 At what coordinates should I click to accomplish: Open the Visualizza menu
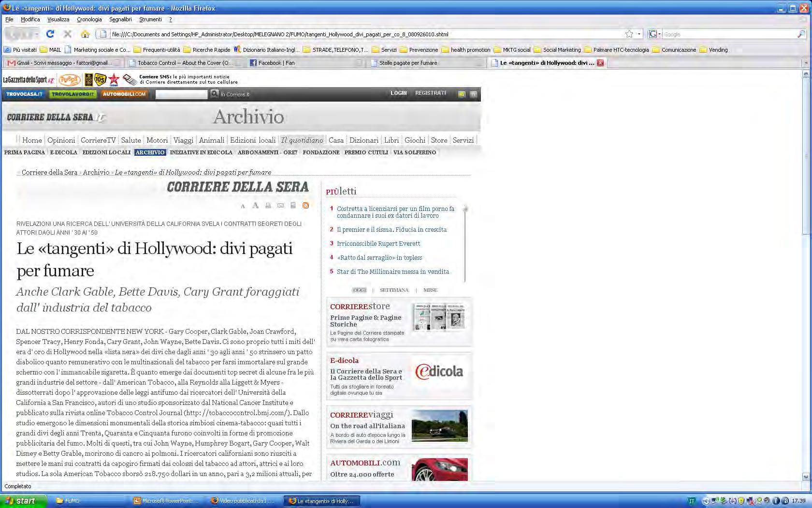tap(58, 19)
